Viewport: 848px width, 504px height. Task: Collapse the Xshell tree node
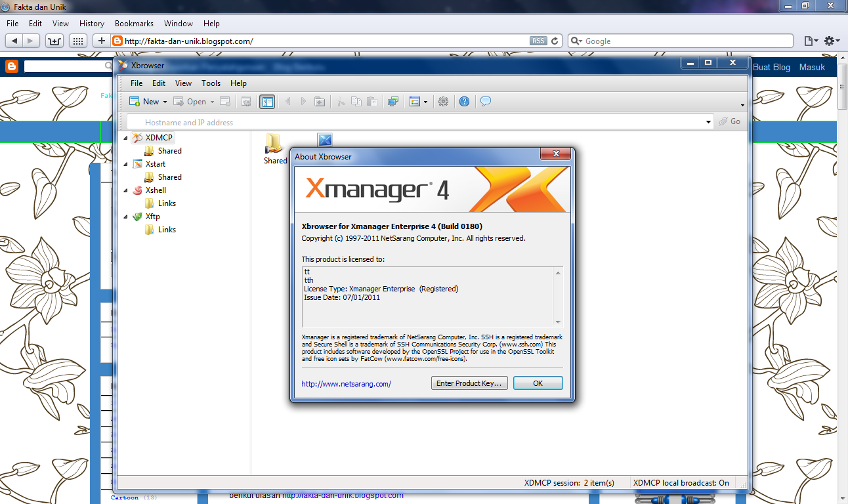(x=125, y=190)
